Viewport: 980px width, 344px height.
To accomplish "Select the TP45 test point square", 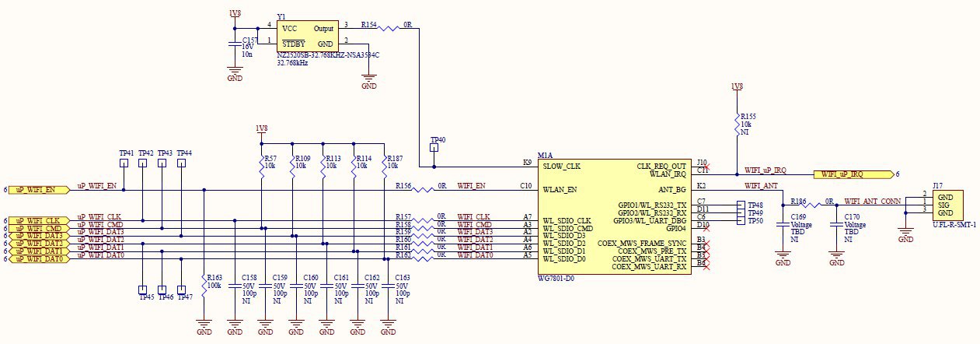I will 143,289.
